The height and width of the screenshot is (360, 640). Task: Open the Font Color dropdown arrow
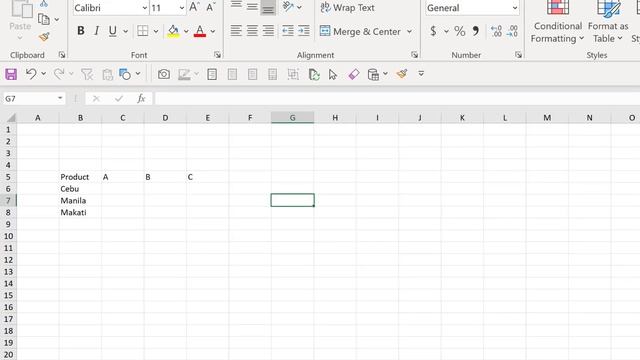tap(213, 31)
